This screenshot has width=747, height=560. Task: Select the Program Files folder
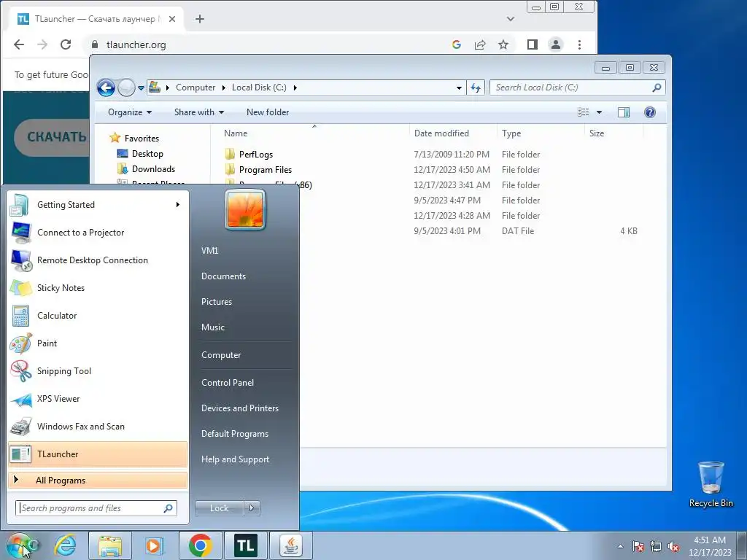[265, 169]
